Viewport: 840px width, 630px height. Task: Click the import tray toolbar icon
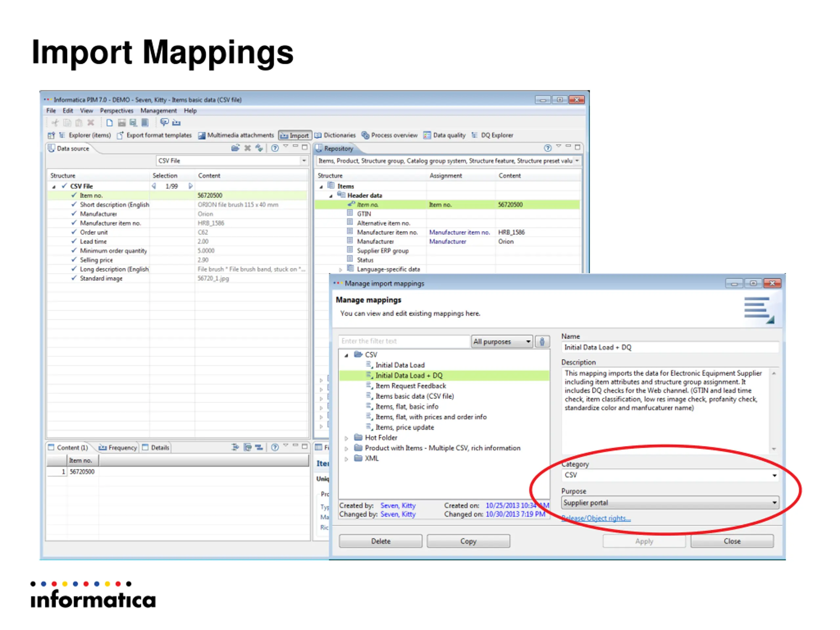[177, 123]
